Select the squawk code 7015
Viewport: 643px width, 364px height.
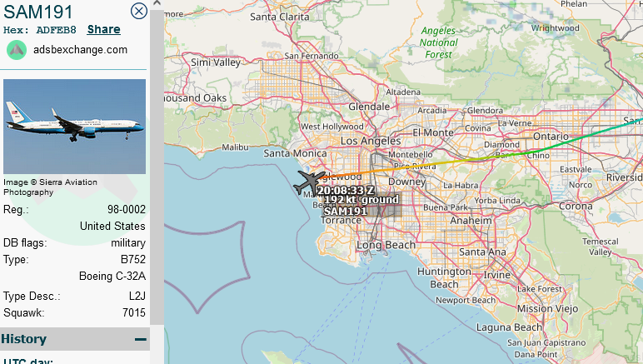point(134,312)
